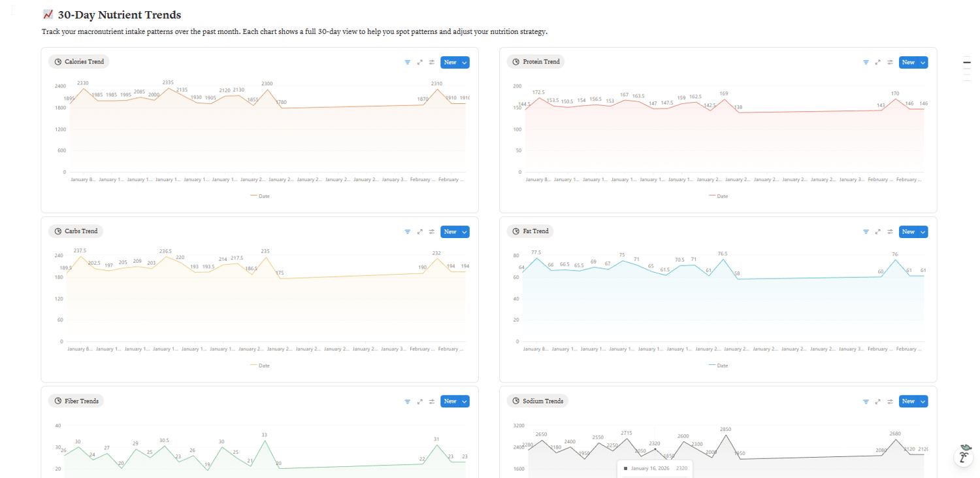Click the filter icon in Protein Trend chart
Screen dimensions: 980x478
pyautogui.click(x=866, y=63)
